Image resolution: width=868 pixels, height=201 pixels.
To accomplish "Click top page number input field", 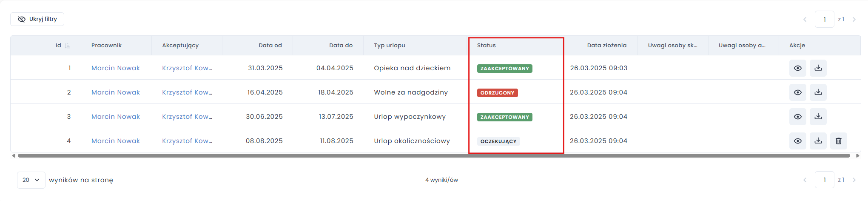I will [x=824, y=20].
